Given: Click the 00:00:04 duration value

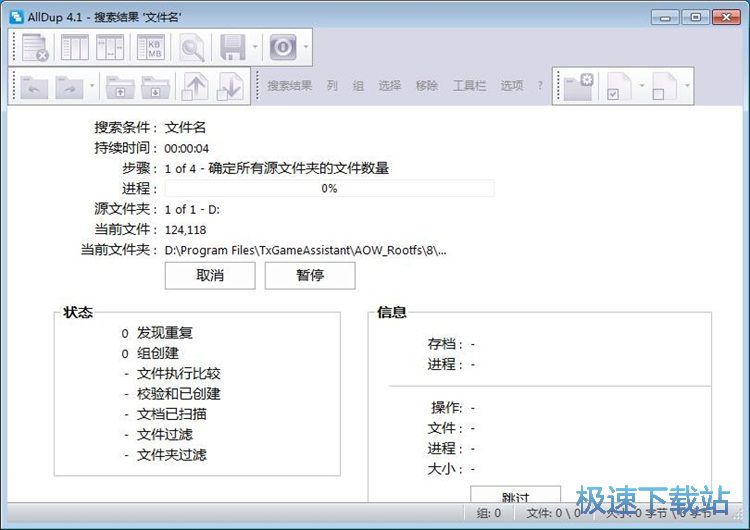Looking at the screenshot, I should [x=187, y=149].
